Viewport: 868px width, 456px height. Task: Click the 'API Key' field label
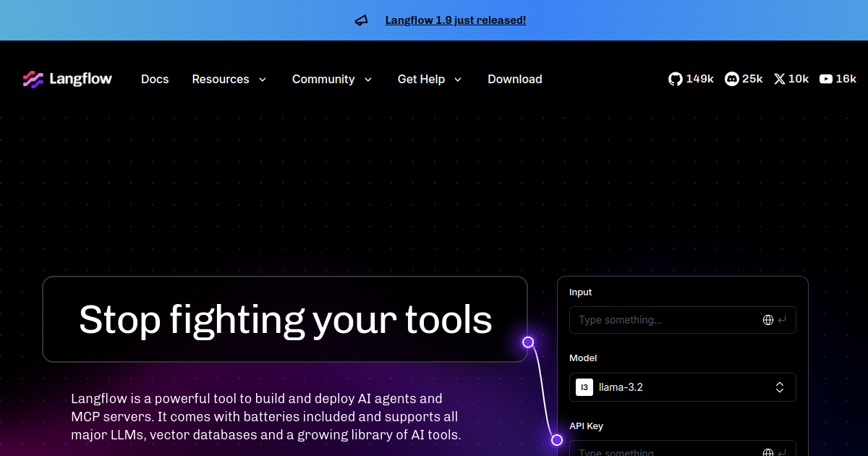[x=587, y=426]
